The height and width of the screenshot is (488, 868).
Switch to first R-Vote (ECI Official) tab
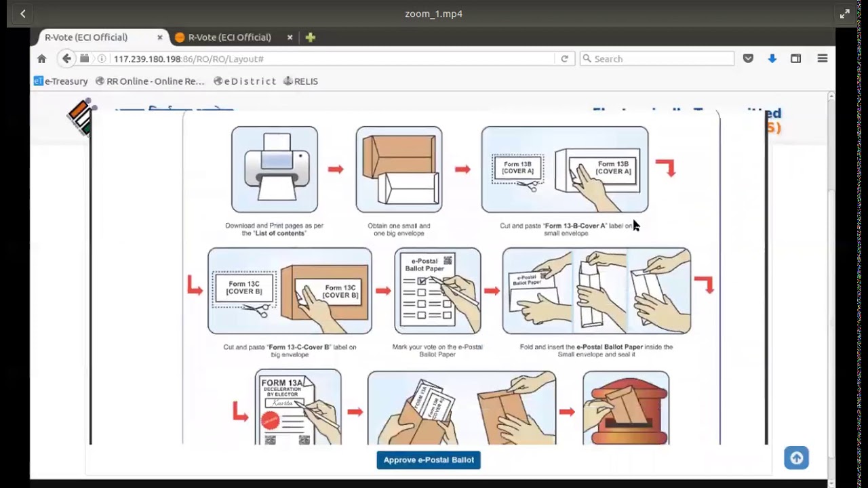click(86, 37)
